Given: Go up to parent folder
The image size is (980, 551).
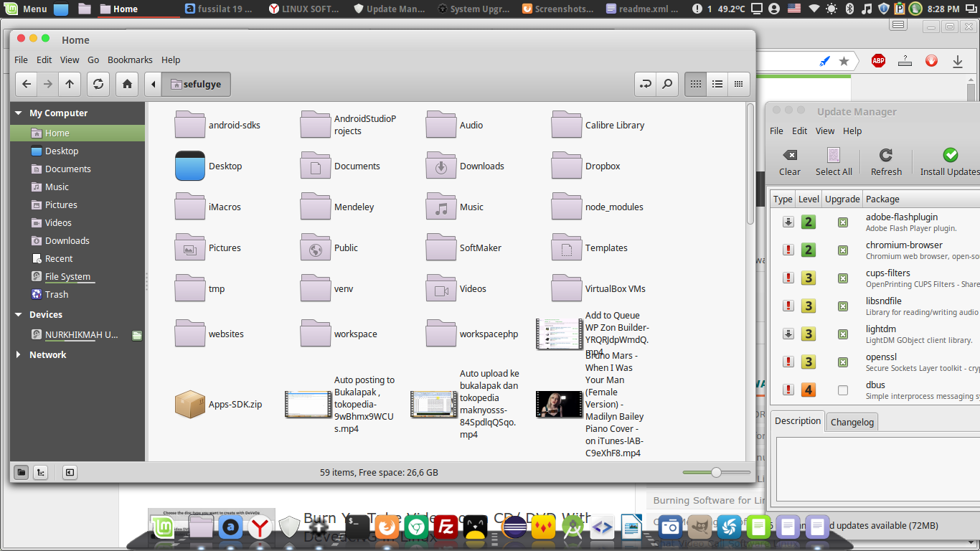Looking at the screenshot, I should (x=70, y=84).
